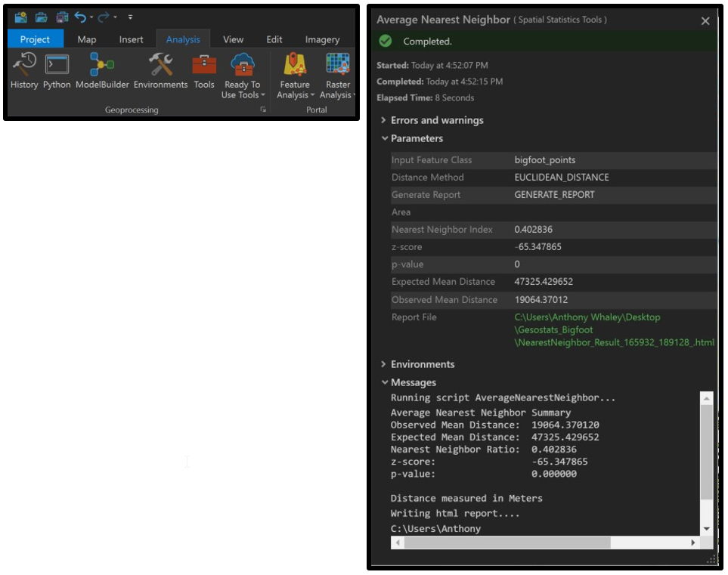Open the geoprocessing History pane

pyautogui.click(x=24, y=71)
